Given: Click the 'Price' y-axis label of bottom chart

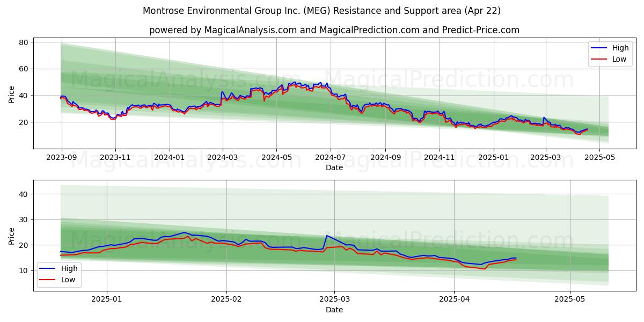Looking at the screenshot, I should (12, 235).
